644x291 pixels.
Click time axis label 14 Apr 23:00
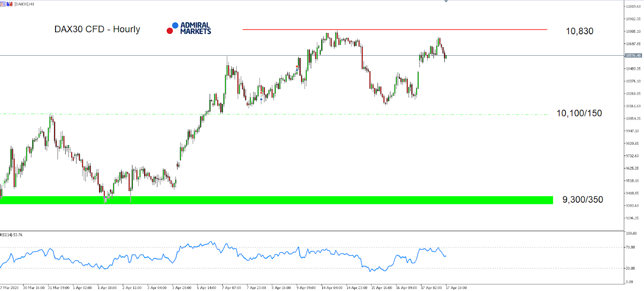point(357,288)
